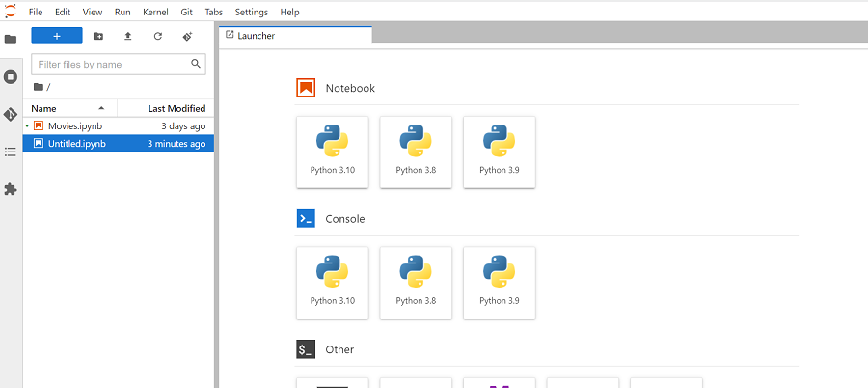Select the Launcher tab
Screen dimensions: 868x388
click(295, 35)
